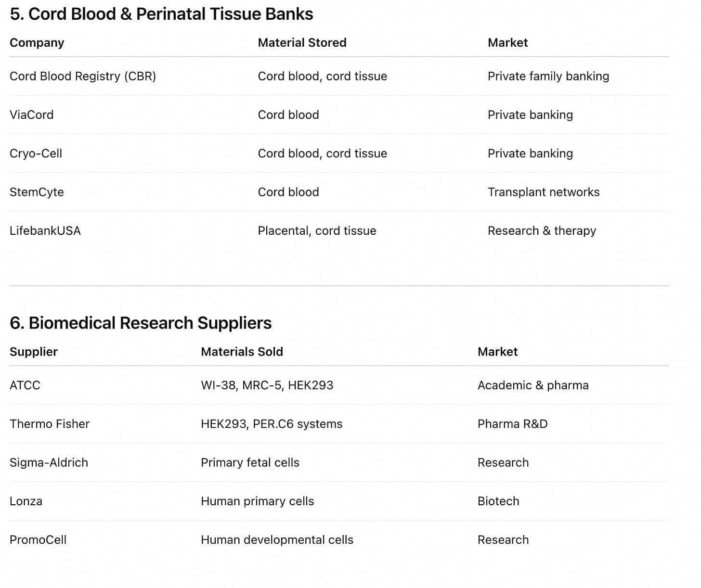Click on StemCyte in the table

tap(37, 192)
